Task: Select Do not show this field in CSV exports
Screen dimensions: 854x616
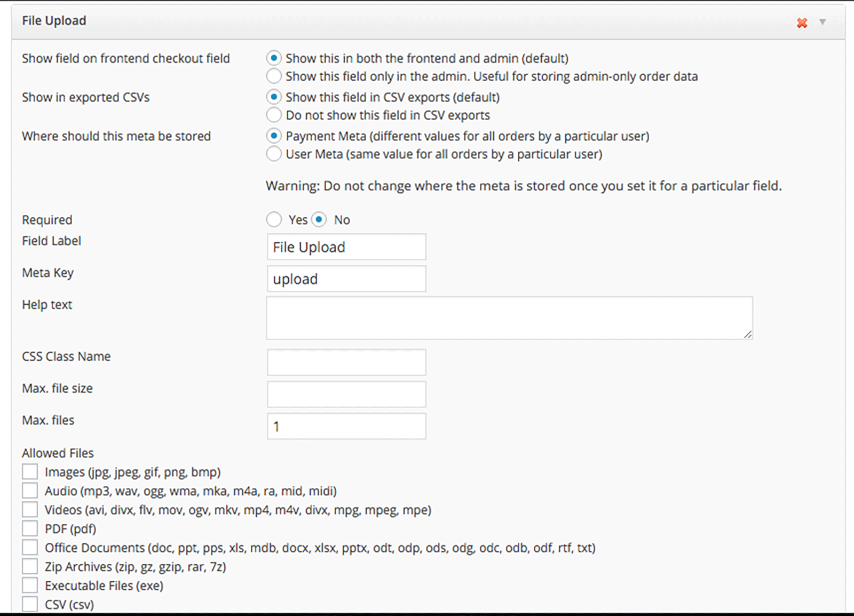Action: [x=274, y=115]
